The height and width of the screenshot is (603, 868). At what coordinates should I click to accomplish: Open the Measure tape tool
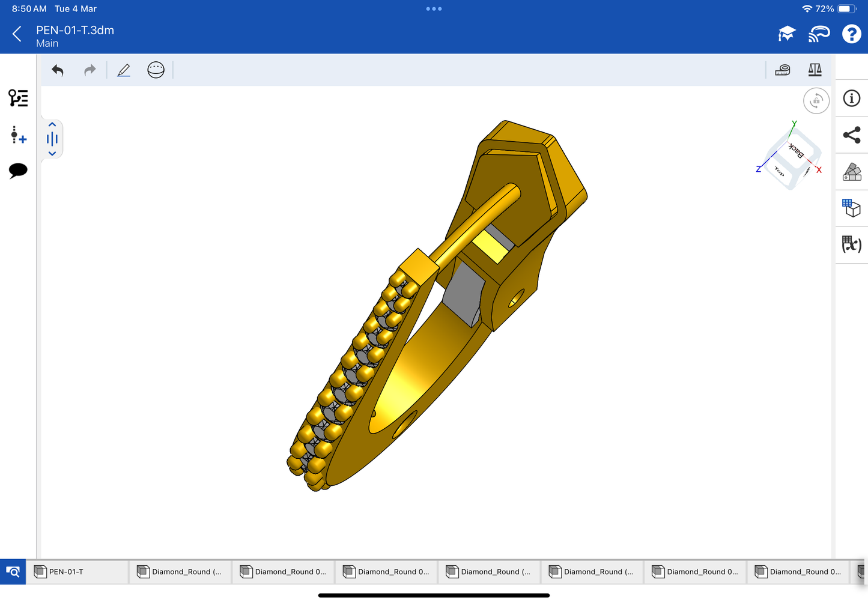coord(782,70)
